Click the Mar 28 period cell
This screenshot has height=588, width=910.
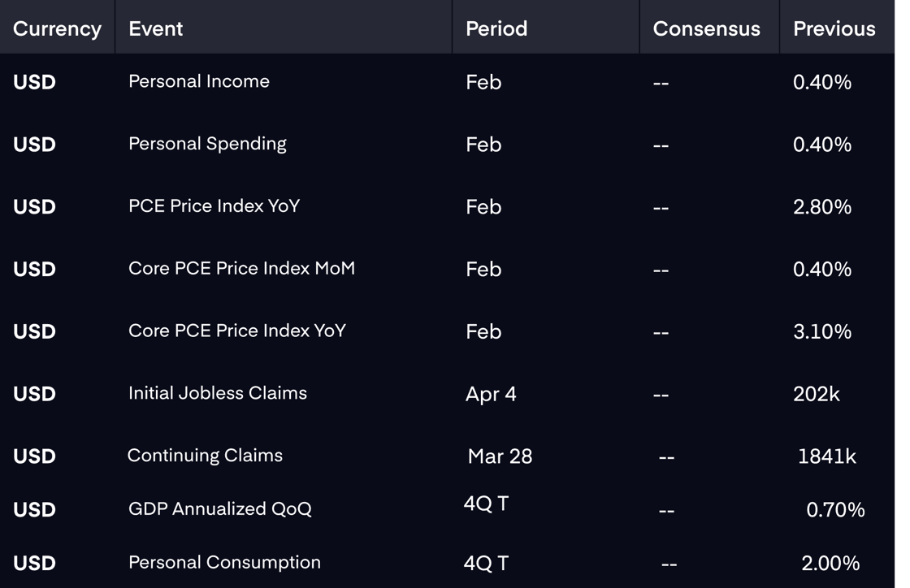(500, 457)
